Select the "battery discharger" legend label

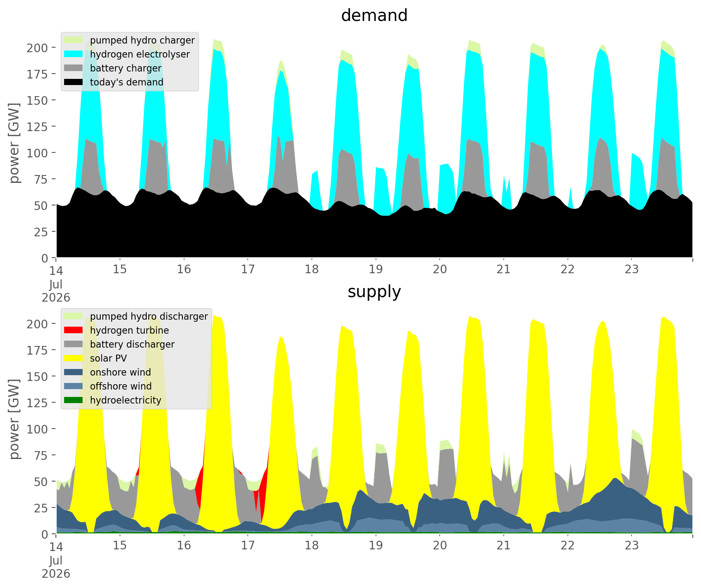[132, 345]
